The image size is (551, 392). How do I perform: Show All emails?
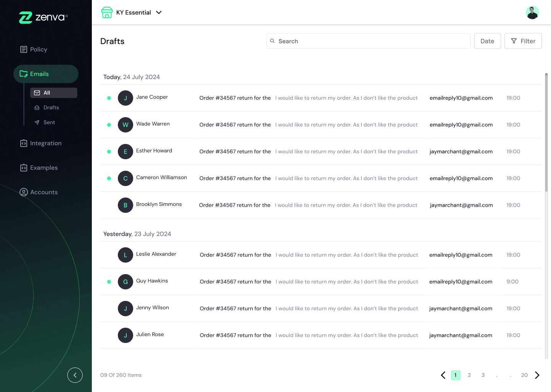54,93
